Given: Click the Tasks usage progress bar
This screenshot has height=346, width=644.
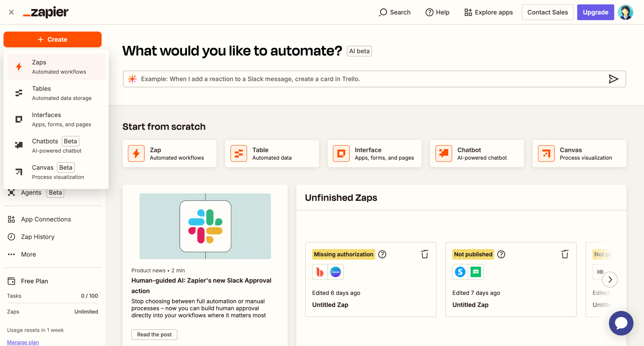Looking at the screenshot, I should (x=52, y=303).
